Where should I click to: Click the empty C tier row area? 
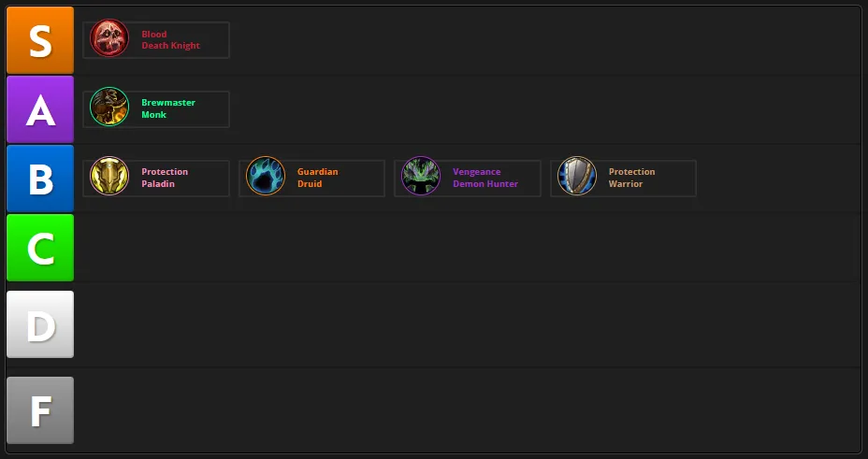(468, 248)
